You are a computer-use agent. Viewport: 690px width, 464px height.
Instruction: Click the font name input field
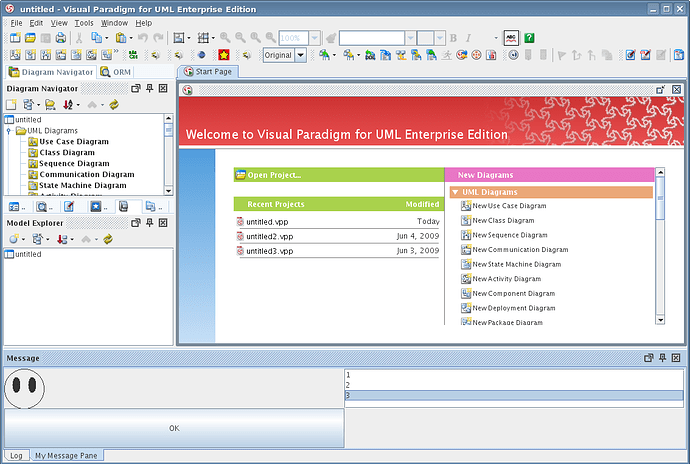[371, 38]
